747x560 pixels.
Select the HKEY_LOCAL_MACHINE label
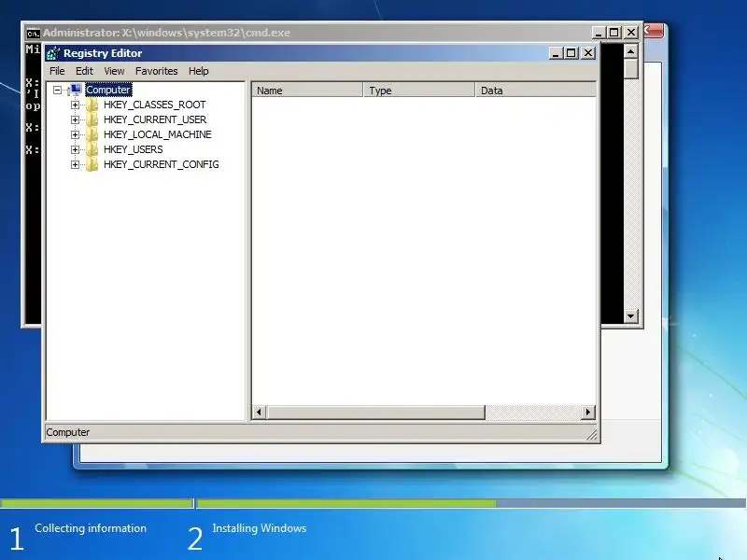point(158,134)
